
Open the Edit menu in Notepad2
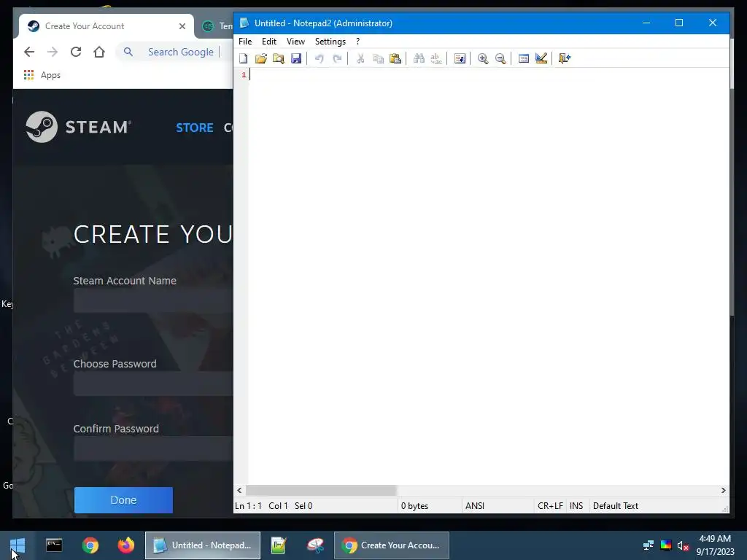[269, 42]
